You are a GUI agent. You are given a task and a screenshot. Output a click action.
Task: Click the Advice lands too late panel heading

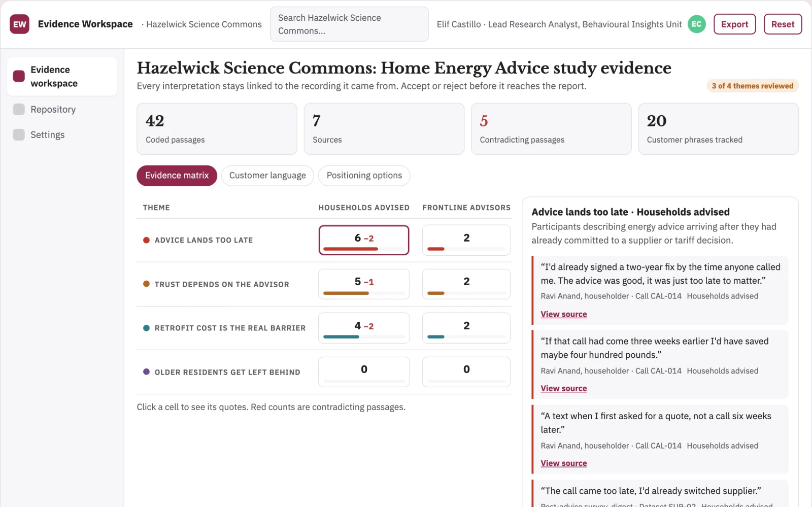(630, 212)
